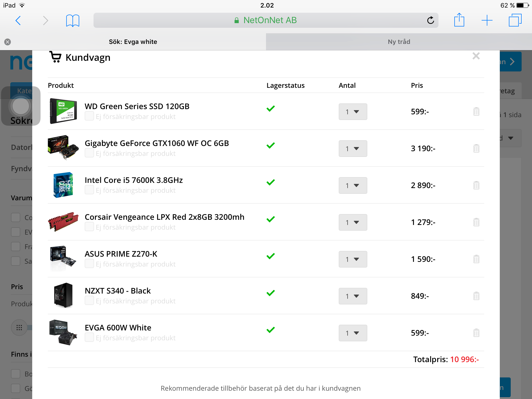532x399 pixels.
Task: Open quantity dropdown for Corsair Vengeance LPX
Action: [353, 222]
